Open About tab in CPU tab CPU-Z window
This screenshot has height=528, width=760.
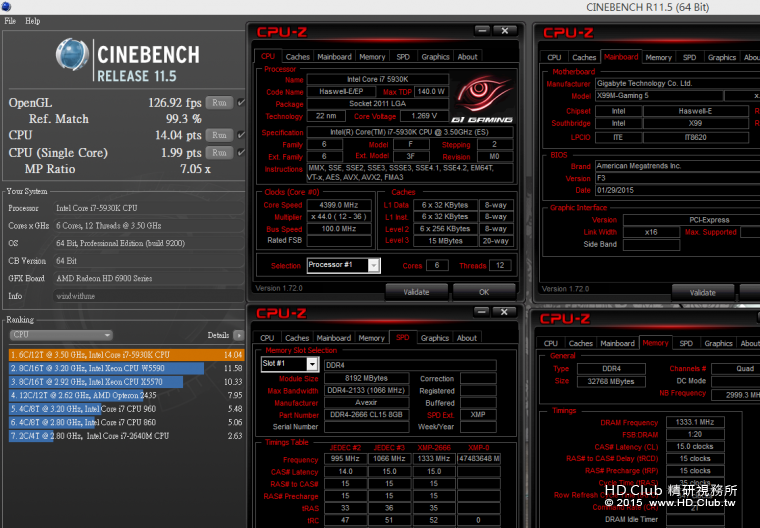coord(467,57)
